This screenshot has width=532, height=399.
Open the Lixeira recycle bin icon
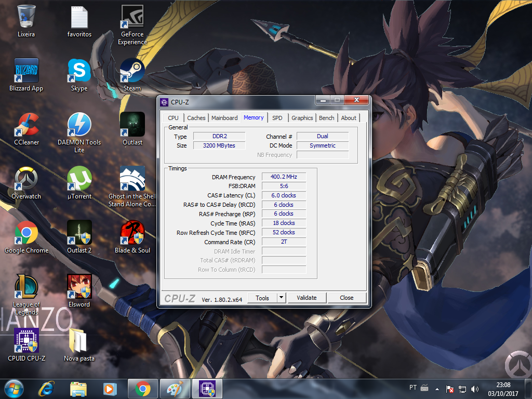tap(26, 21)
